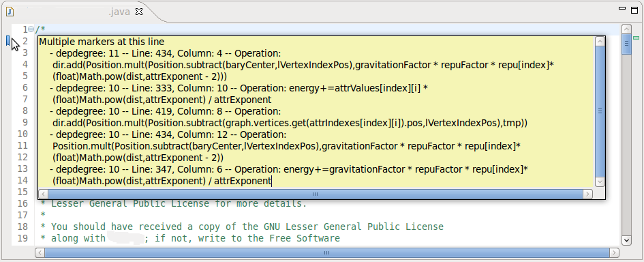Click 'Multiple markers at this line' text

click(x=102, y=42)
